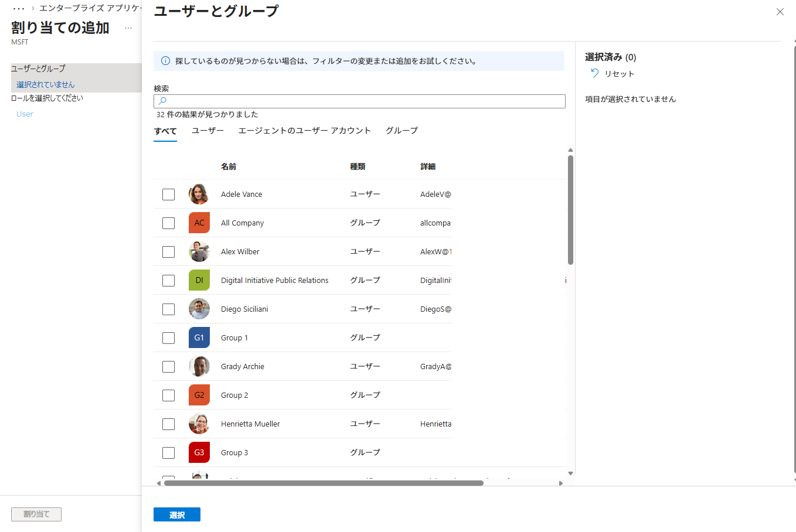Click the 検索 search input field
796x532 pixels.
click(359, 101)
